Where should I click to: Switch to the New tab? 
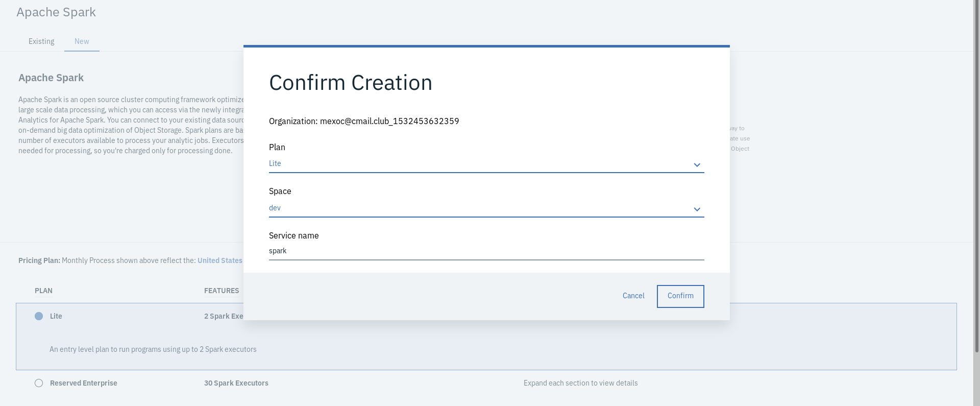[x=82, y=41]
